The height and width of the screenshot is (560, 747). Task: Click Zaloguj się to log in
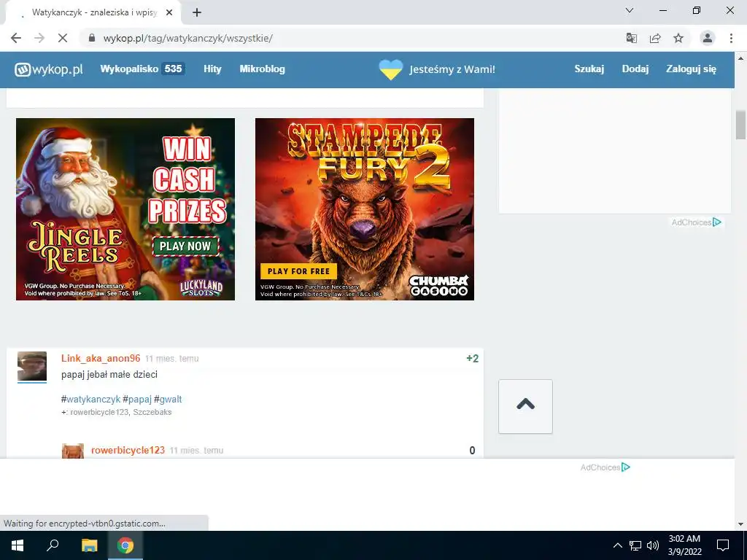tap(691, 69)
